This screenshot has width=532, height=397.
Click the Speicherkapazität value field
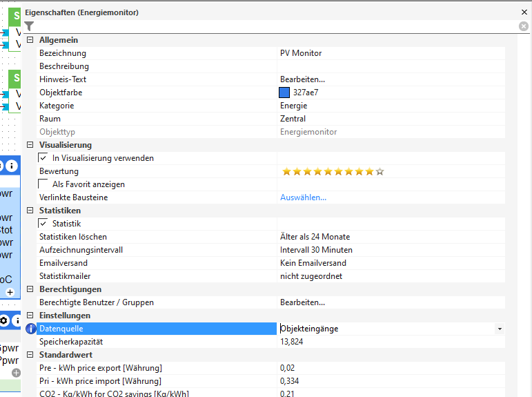[390, 342]
